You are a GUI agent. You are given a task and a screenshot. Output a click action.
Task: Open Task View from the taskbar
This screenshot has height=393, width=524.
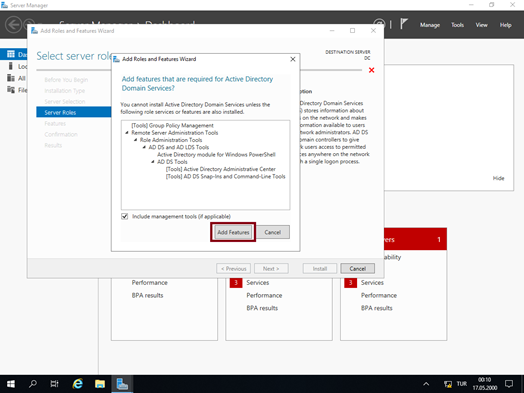54,384
